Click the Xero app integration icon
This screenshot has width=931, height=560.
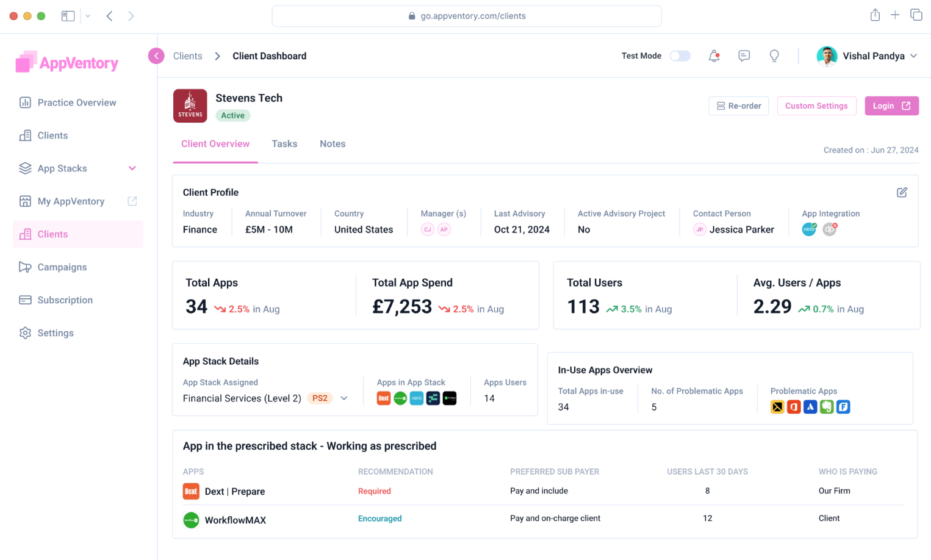(x=809, y=229)
